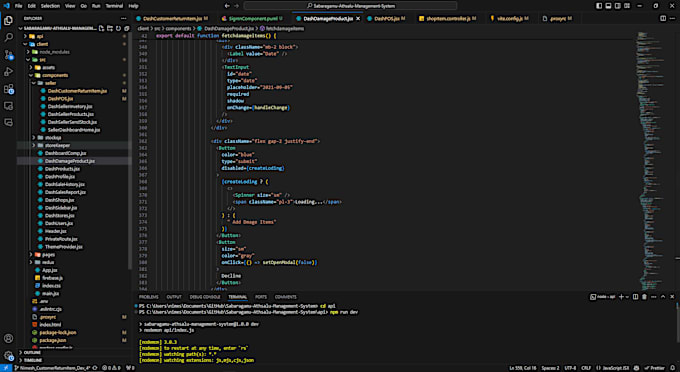Toggle primary side bar visibility
The width and height of the screenshot is (680, 372).
[x=599, y=6]
